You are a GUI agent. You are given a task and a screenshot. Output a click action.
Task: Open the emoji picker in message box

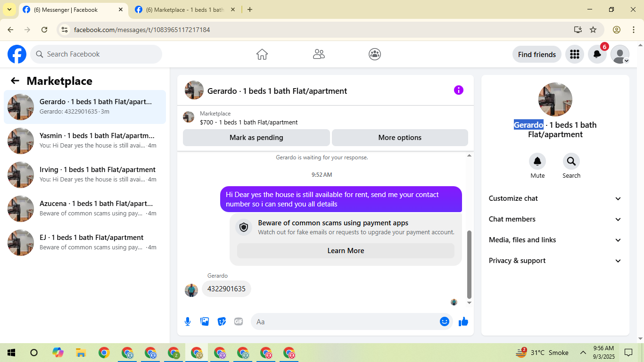(x=445, y=321)
